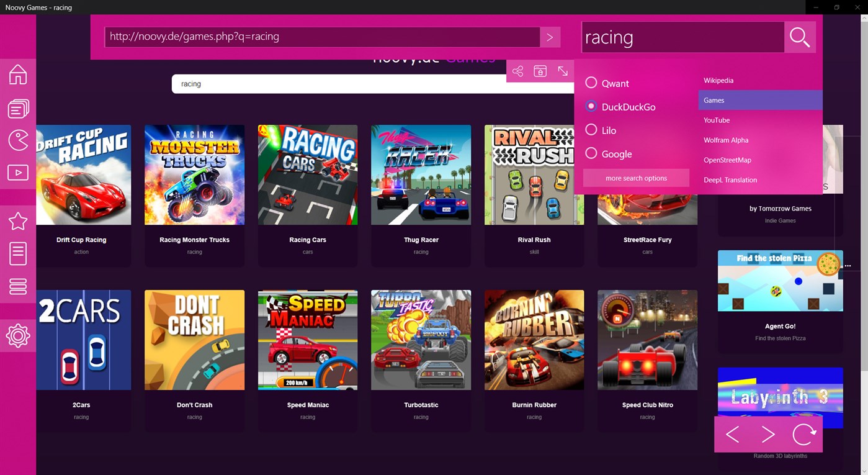Open the tabs overview icon in sidebar
868x475 pixels.
(x=19, y=107)
